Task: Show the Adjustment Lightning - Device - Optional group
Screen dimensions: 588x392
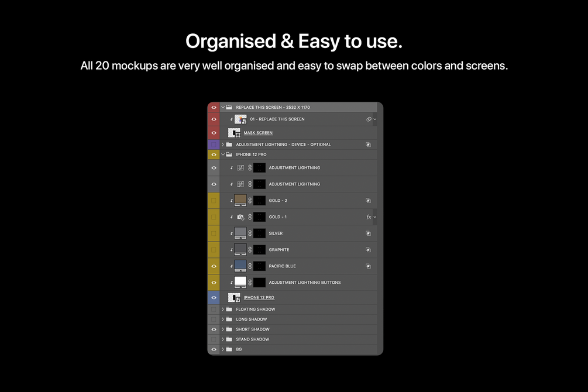Action: coord(214,145)
